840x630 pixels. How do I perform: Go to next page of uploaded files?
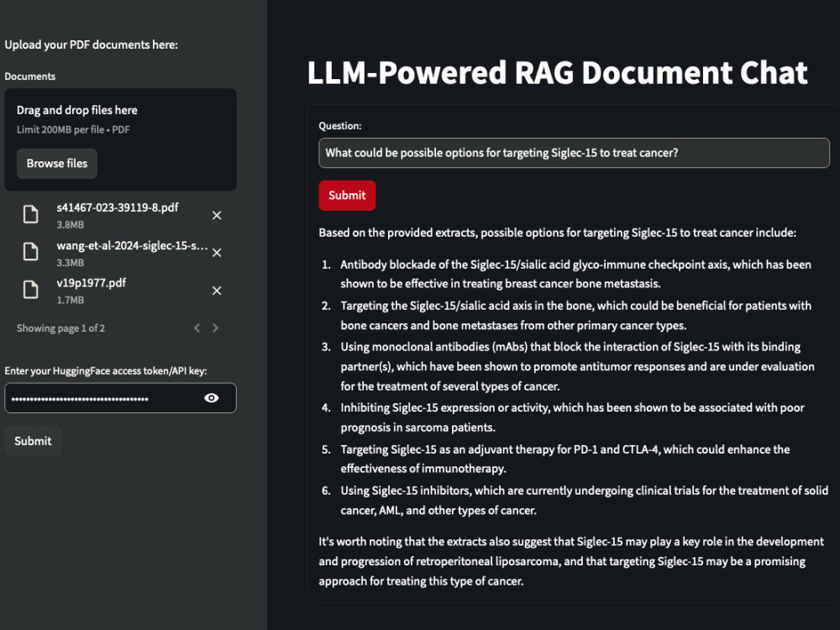(x=215, y=328)
